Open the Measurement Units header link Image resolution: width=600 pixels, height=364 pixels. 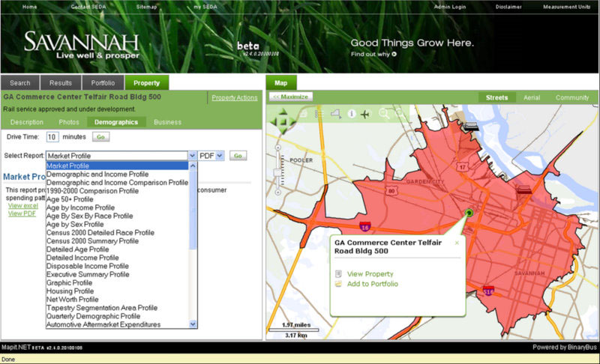567,7
